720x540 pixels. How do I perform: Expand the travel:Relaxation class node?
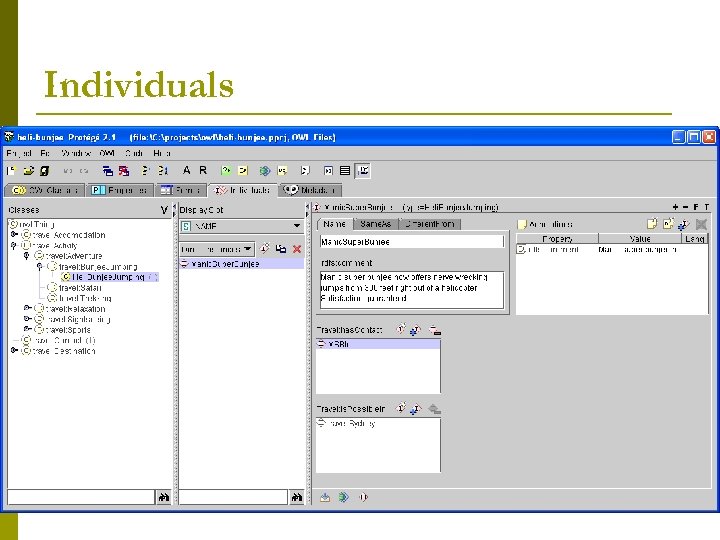27,308
